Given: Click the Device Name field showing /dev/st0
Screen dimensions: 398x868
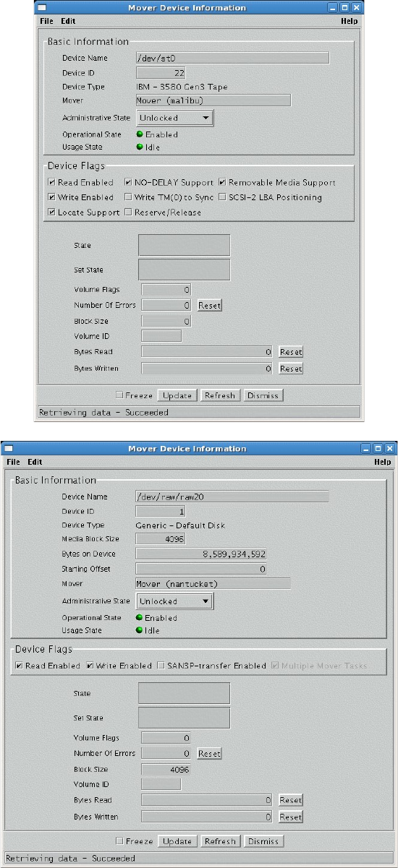Looking at the screenshot, I should [x=232, y=58].
